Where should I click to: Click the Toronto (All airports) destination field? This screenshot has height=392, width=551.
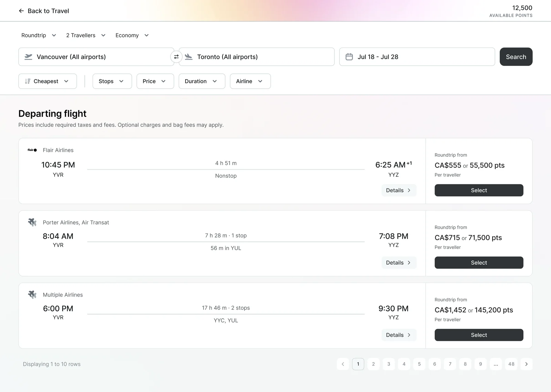257,57
